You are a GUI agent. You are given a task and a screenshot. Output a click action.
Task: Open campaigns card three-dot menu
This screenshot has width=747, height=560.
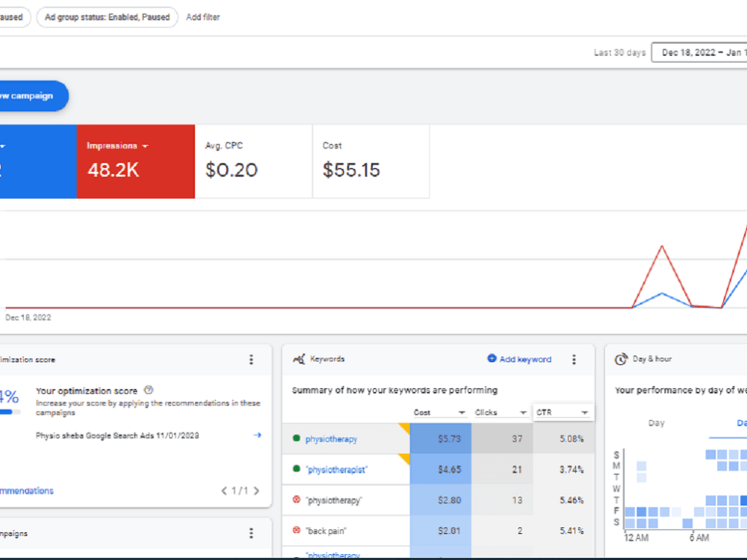[251, 533]
